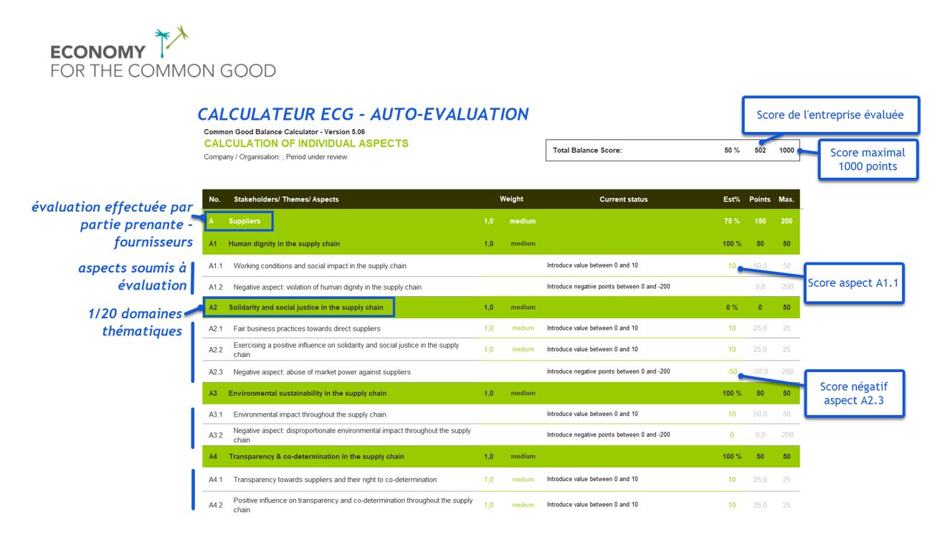Click the Total Balance Score value 502

[760, 151]
